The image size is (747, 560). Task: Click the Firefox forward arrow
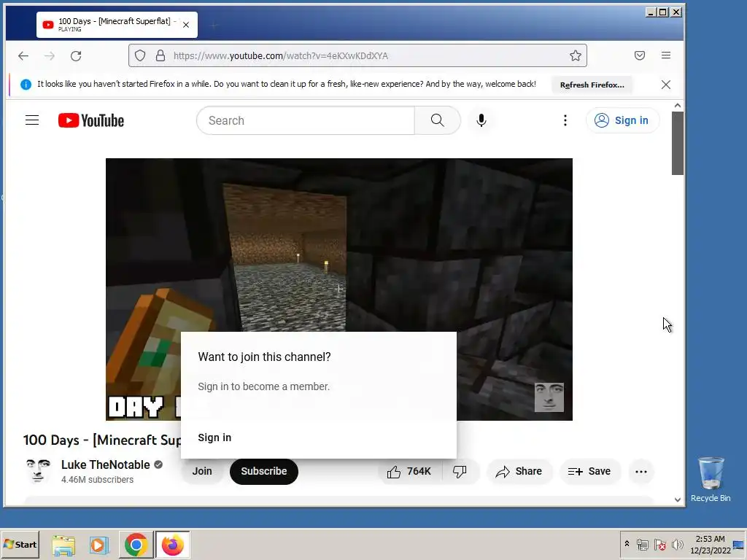[49, 55]
